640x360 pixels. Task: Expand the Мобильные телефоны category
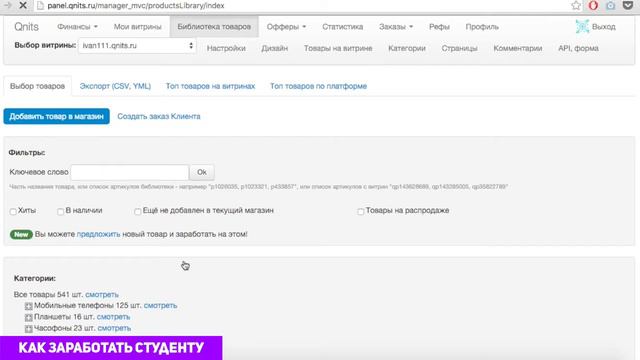click(28, 306)
